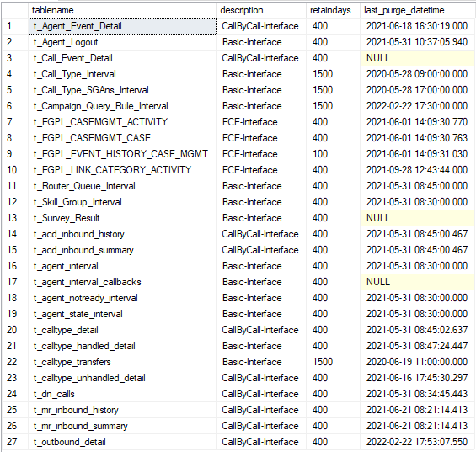Select the t_calltype_handled_detail cell
This screenshot has width=476, height=452.
tap(122, 346)
